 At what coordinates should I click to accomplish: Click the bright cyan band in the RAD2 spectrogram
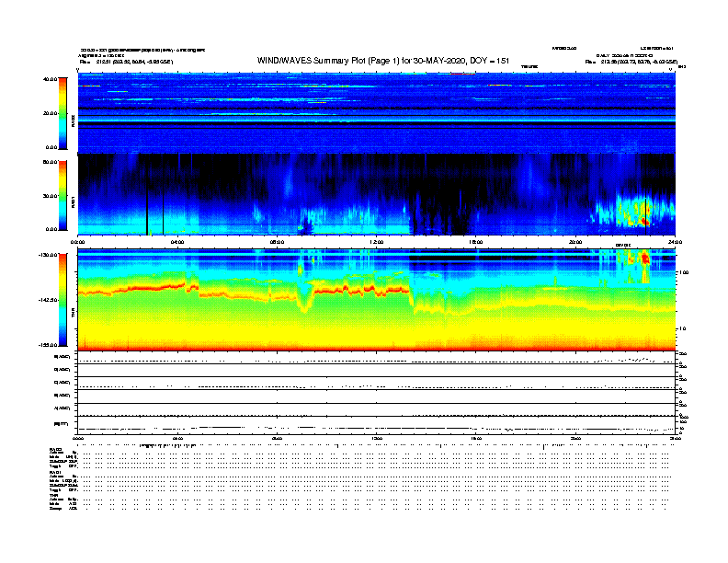pyautogui.click(x=377, y=121)
